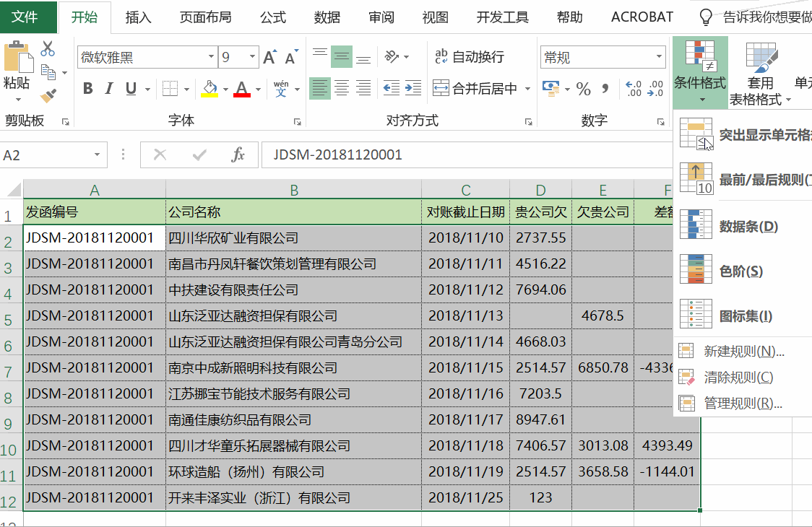The width and height of the screenshot is (812, 527).
Task: Click increase decimal icon
Action: coord(634,89)
